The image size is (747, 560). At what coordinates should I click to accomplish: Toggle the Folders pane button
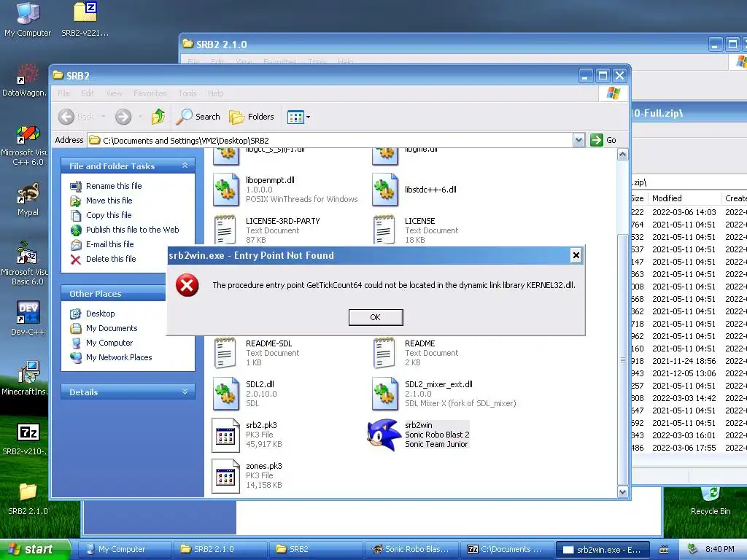pos(252,117)
